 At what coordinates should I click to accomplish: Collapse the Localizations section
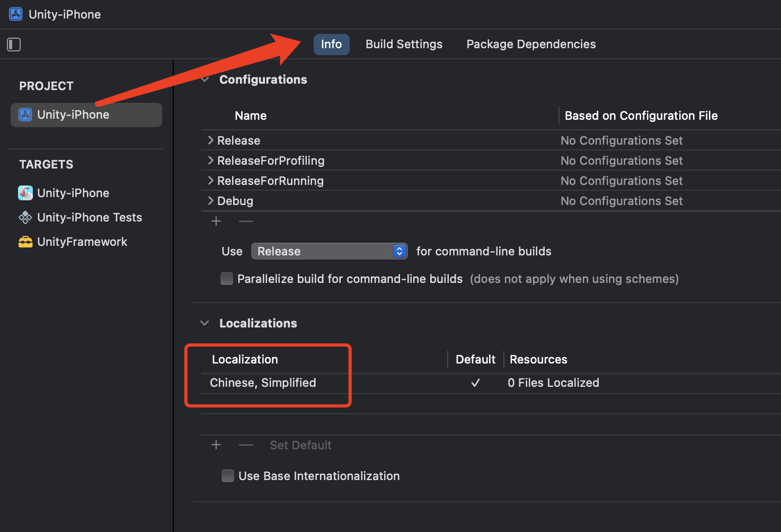point(205,323)
